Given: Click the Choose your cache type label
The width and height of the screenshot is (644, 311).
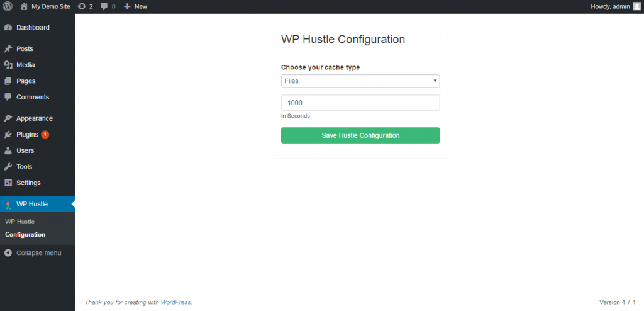Looking at the screenshot, I should [320, 67].
